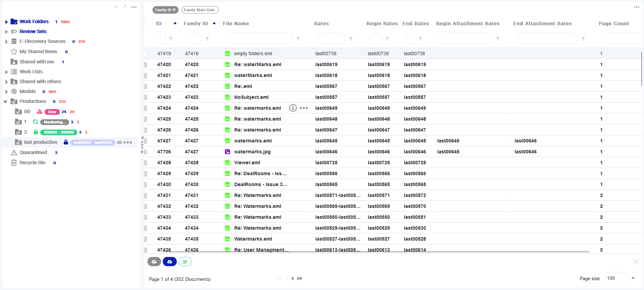Click the filter icon for File Name column
Image resolution: width=644 pixels, height=290 pixels.
tap(299, 39)
